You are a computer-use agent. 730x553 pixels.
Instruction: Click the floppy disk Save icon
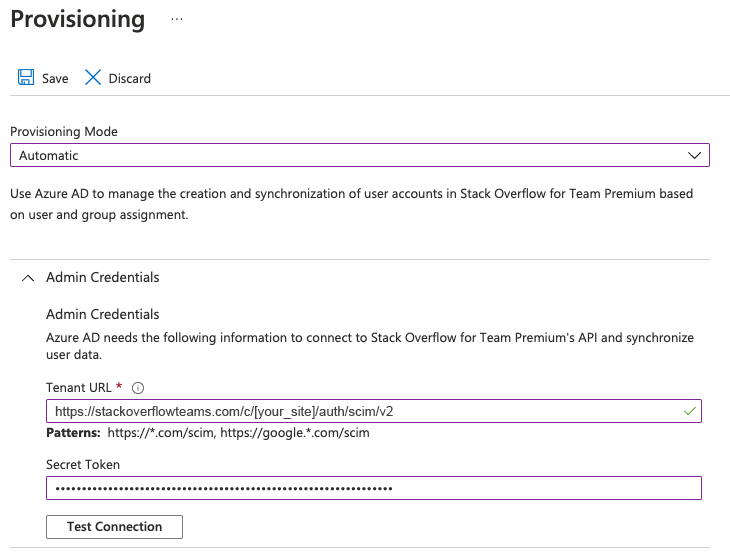[x=26, y=78]
